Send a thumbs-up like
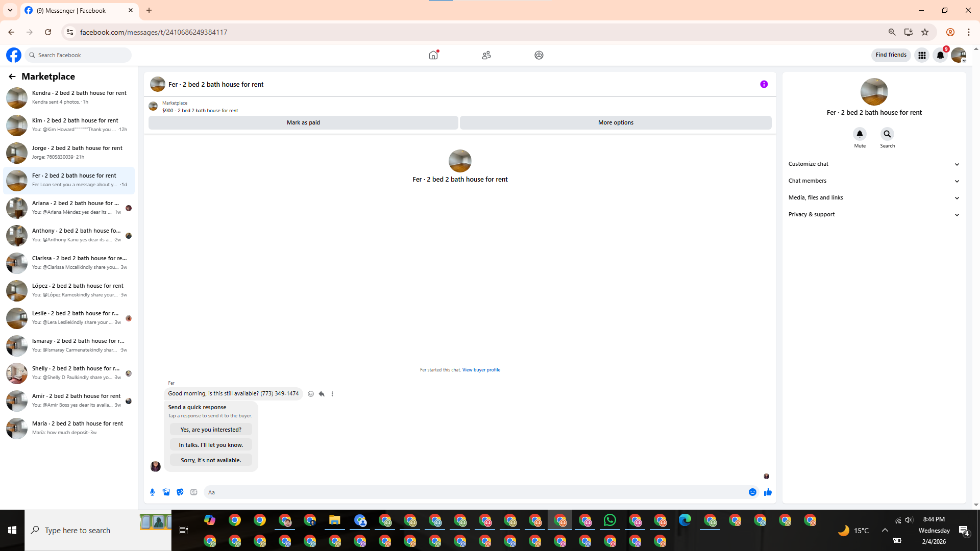Image resolution: width=980 pixels, height=551 pixels. 768,492
